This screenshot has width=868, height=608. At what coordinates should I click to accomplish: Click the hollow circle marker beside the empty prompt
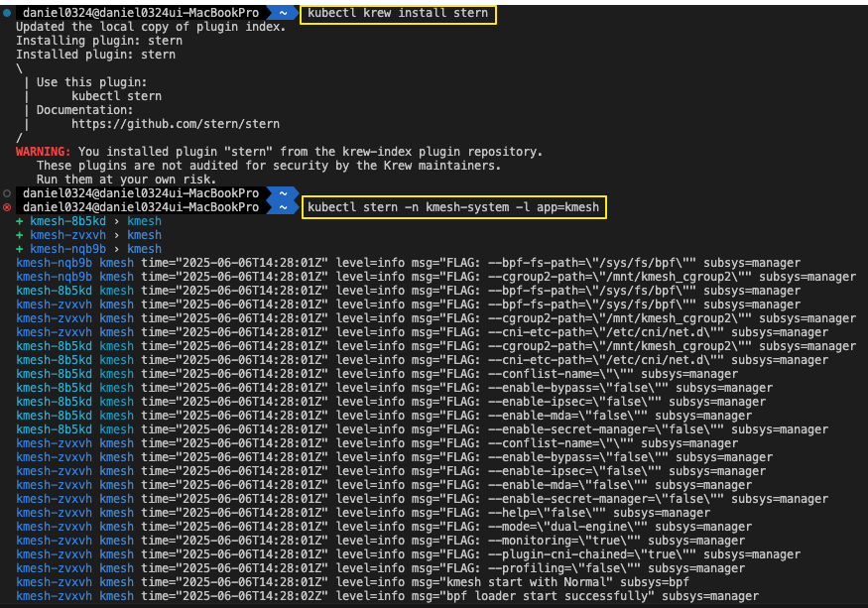(x=7, y=193)
